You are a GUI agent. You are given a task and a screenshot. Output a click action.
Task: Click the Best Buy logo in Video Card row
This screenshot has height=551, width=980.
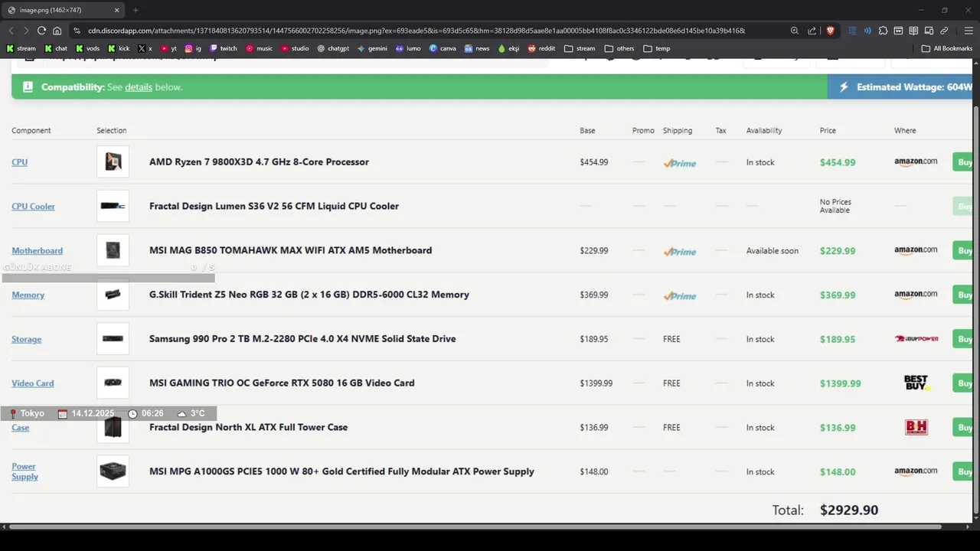pyautogui.click(x=916, y=383)
